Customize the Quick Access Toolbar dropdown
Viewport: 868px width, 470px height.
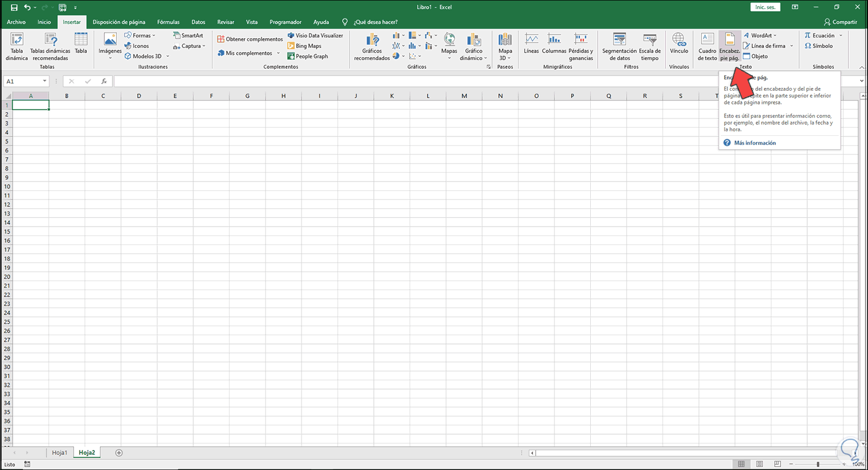pos(75,8)
